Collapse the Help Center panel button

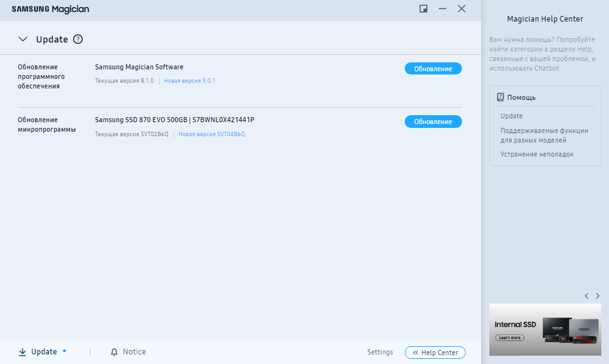435,353
